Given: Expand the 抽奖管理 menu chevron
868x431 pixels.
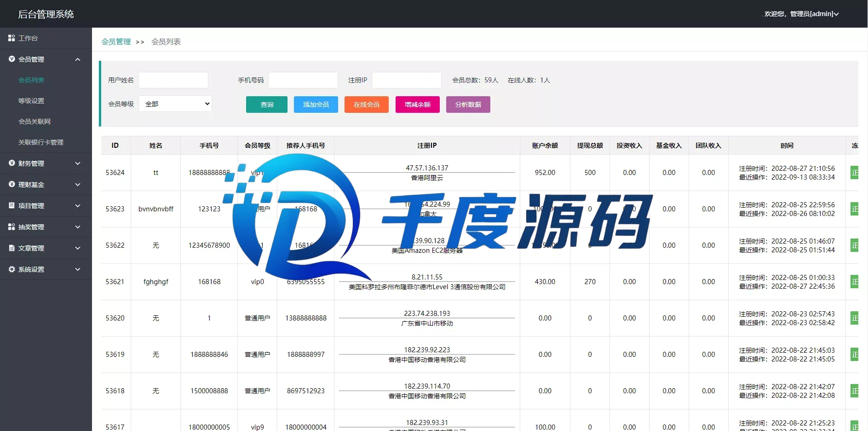Looking at the screenshot, I should (x=78, y=227).
